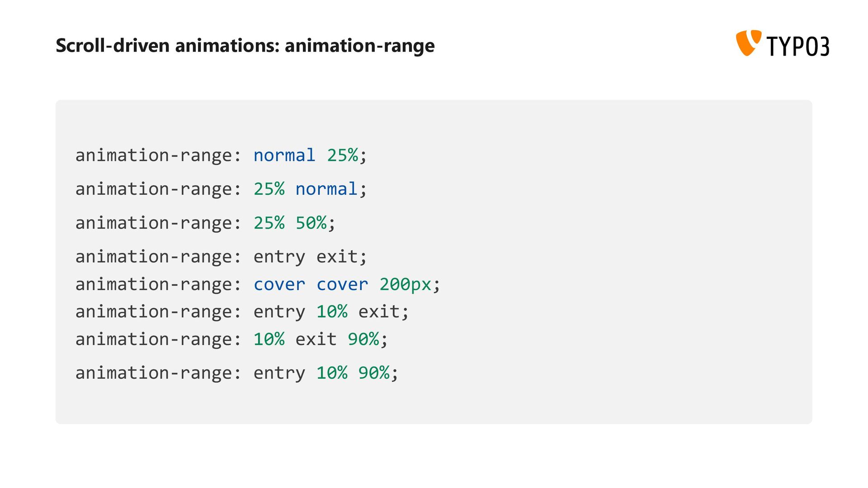Click the first 'cover' keyword

(279, 284)
